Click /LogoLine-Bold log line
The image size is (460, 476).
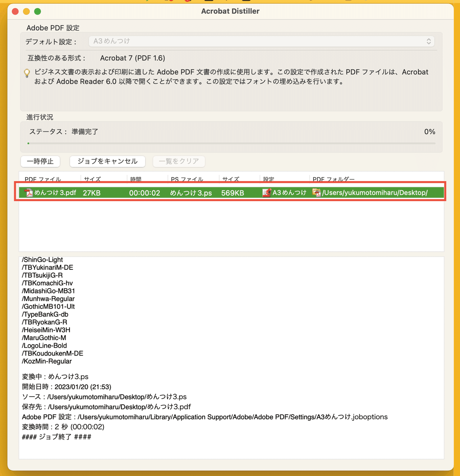point(44,346)
